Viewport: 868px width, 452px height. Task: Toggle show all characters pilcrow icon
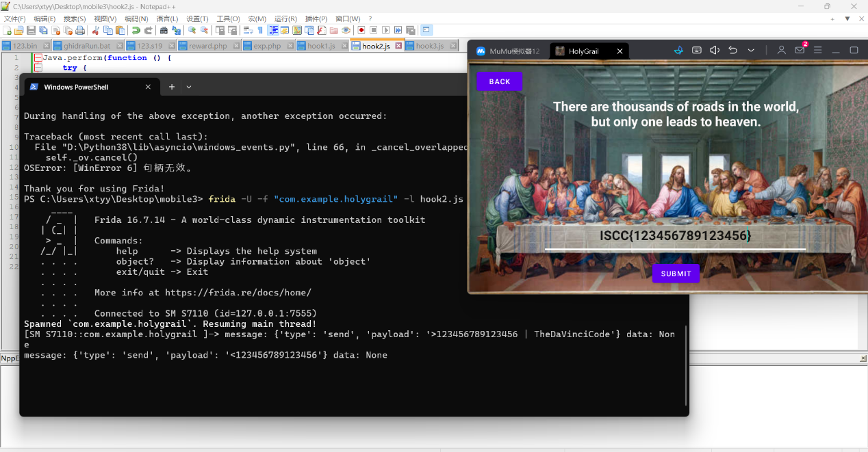coord(260,30)
